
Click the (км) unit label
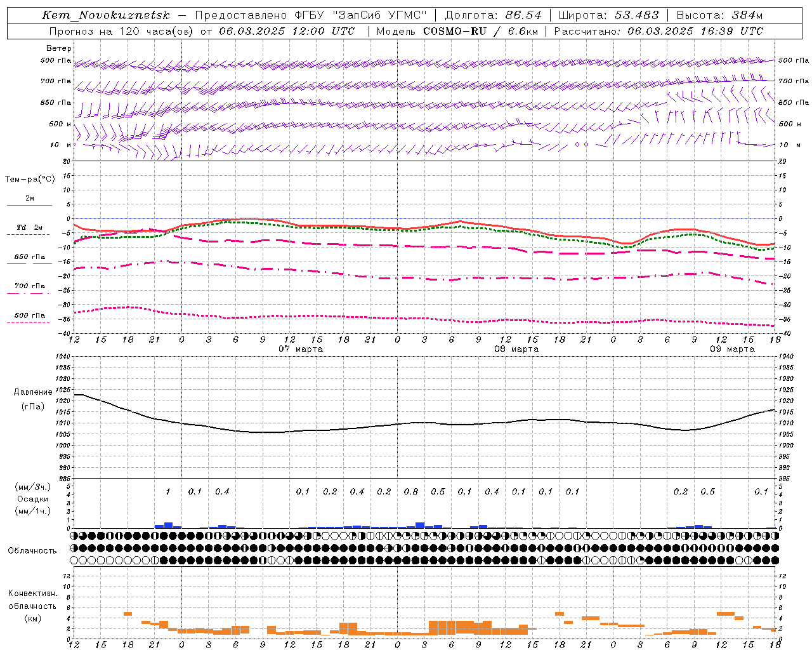(x=32, y=618)
